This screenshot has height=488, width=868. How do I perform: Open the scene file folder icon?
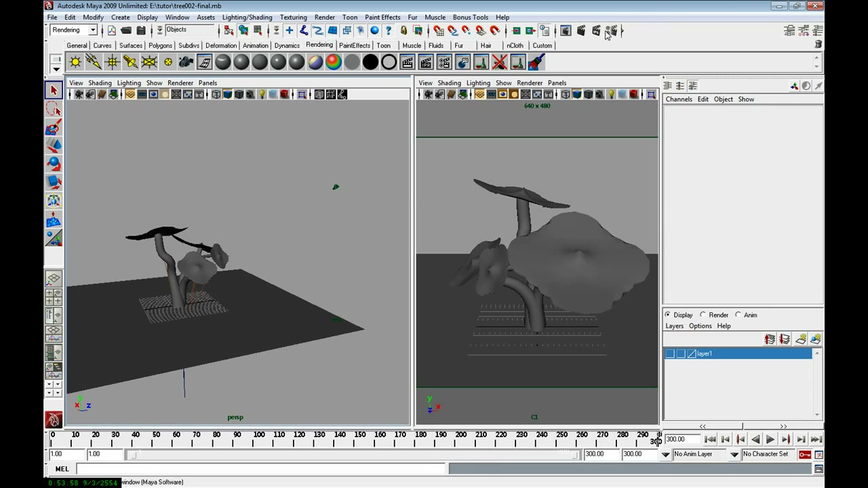[126, 30]
